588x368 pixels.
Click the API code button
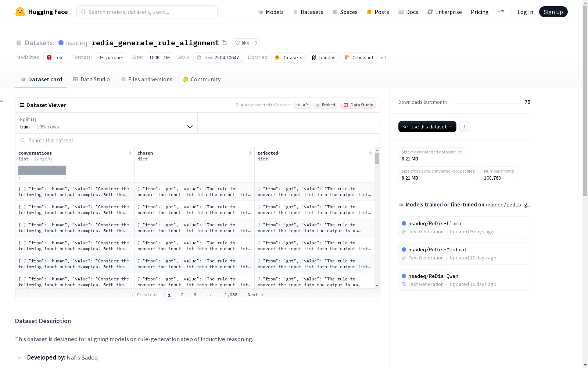pos(302,105)
